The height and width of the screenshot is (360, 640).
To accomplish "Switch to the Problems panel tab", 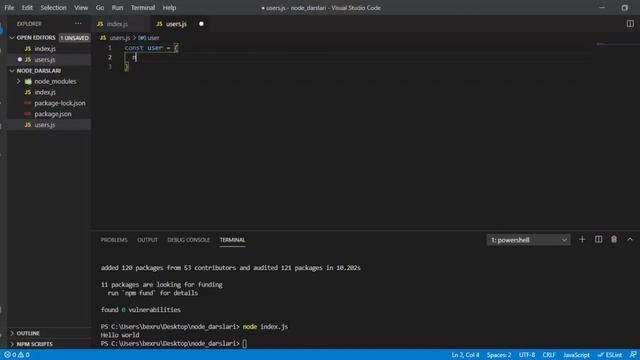I will 114,240.
